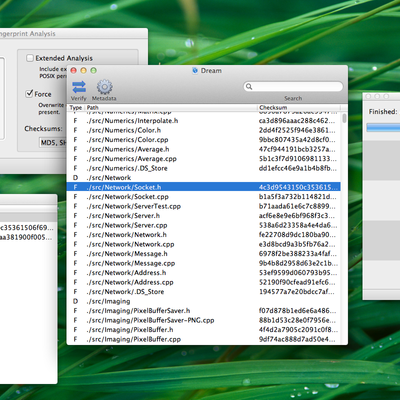The width and height of the screenshot is (400, 400).
Task: Select row ./src/Numerics/.DS_Store
Action: (203, 168)
